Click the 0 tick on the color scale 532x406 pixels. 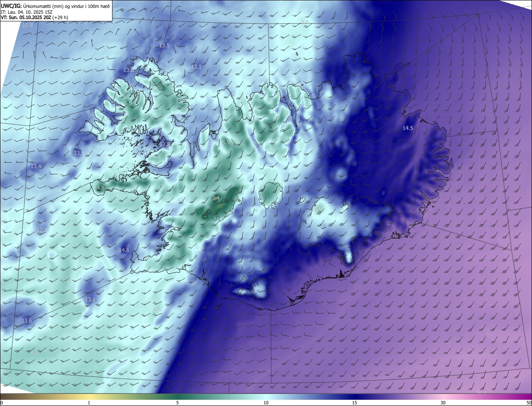click(2, 403)
